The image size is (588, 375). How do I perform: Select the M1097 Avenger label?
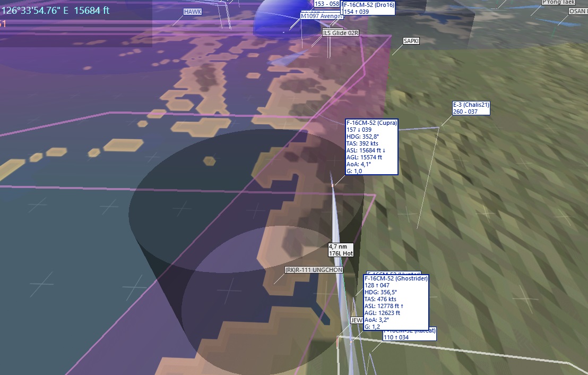pyautogui.click(x=322, y=16)
